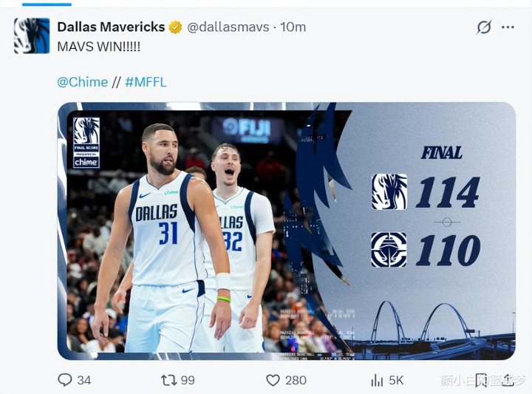Click the Dallas Mavericks profile avatar

tap(32, 35)
